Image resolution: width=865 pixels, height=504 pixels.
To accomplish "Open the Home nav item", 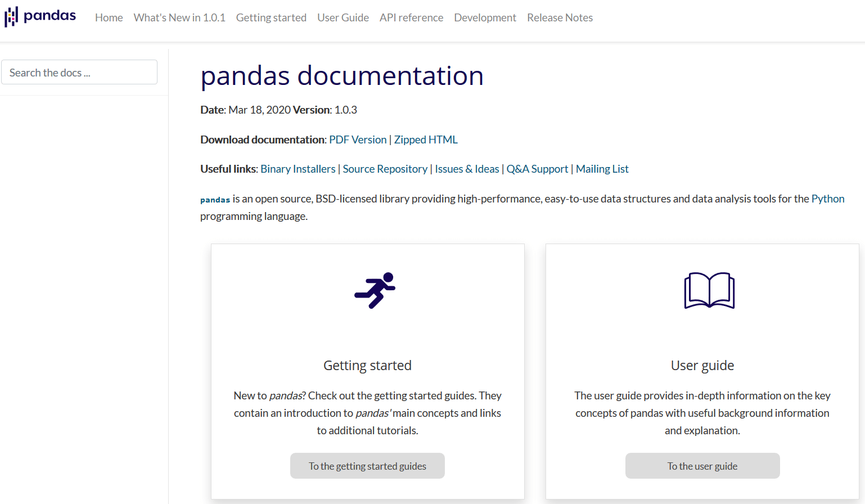I will pos(109,17).
